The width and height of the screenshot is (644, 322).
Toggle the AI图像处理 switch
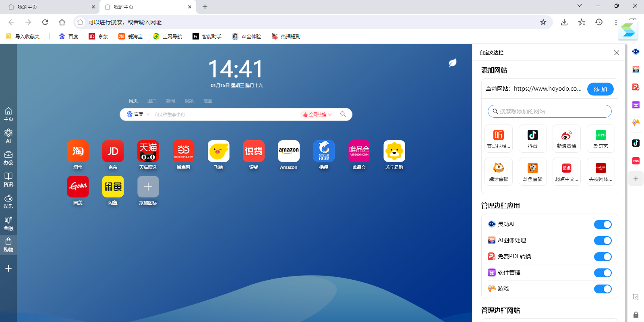[x=603, y=241]
